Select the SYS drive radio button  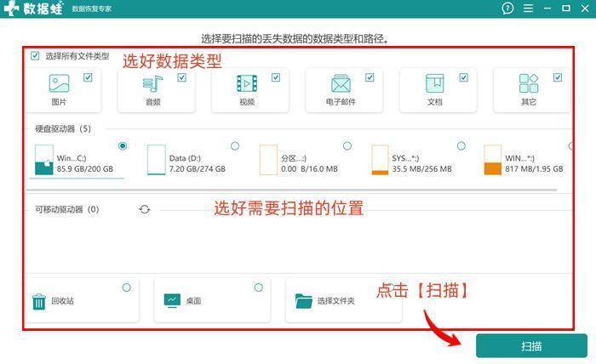click(x=461, y=145)
